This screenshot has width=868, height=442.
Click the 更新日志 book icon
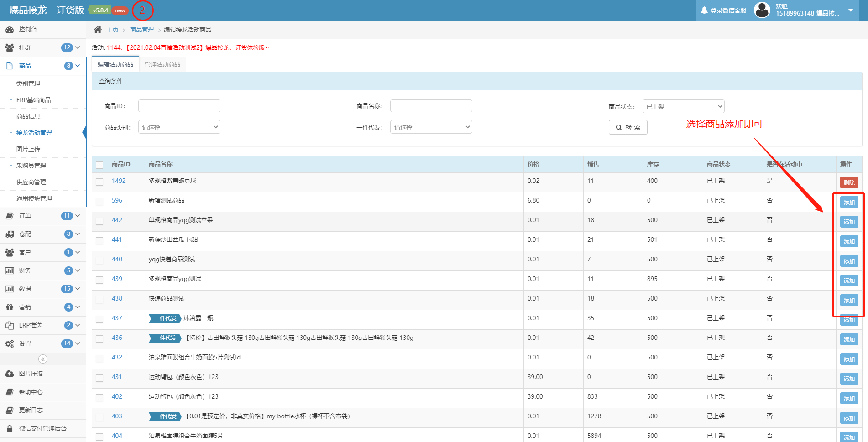click(x=10, y=410)
